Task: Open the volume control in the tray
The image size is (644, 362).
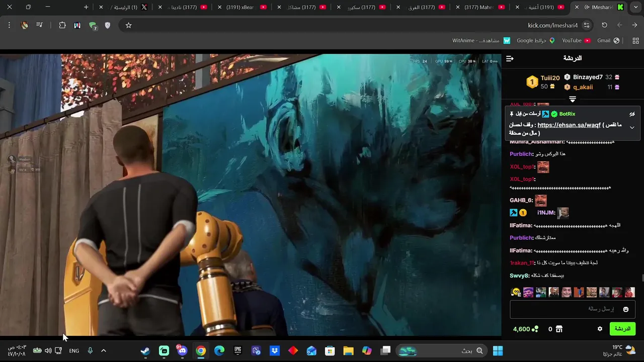Action: 48,350
